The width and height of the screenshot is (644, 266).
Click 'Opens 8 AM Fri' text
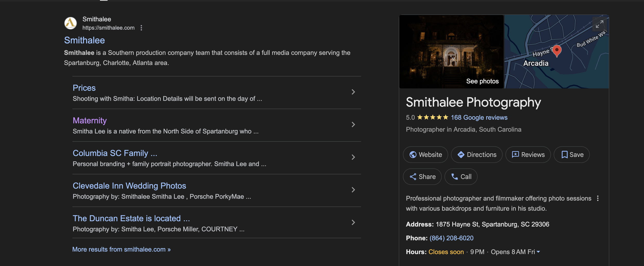pyautogui.click(x=513, y=252)
